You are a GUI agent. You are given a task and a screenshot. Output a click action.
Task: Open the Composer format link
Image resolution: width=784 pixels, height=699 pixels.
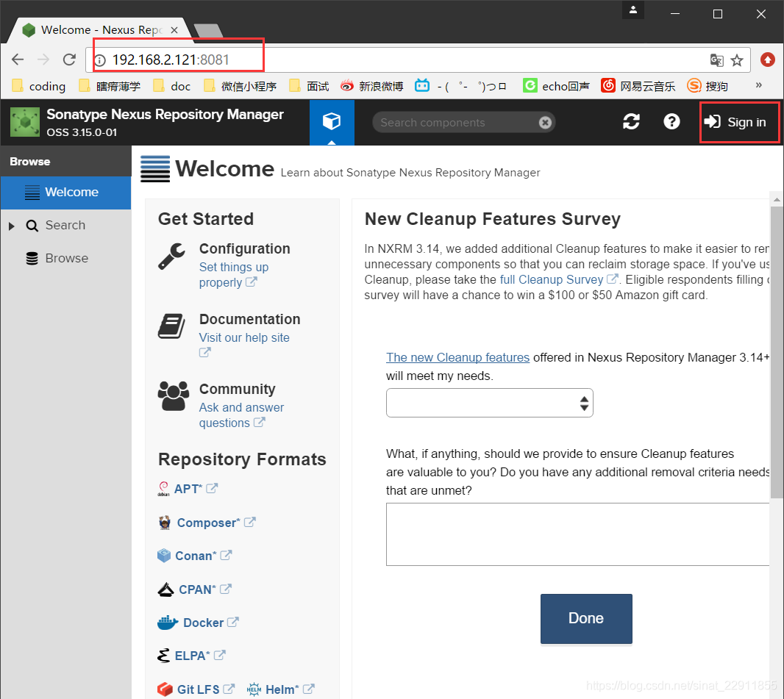click(208, 523)
